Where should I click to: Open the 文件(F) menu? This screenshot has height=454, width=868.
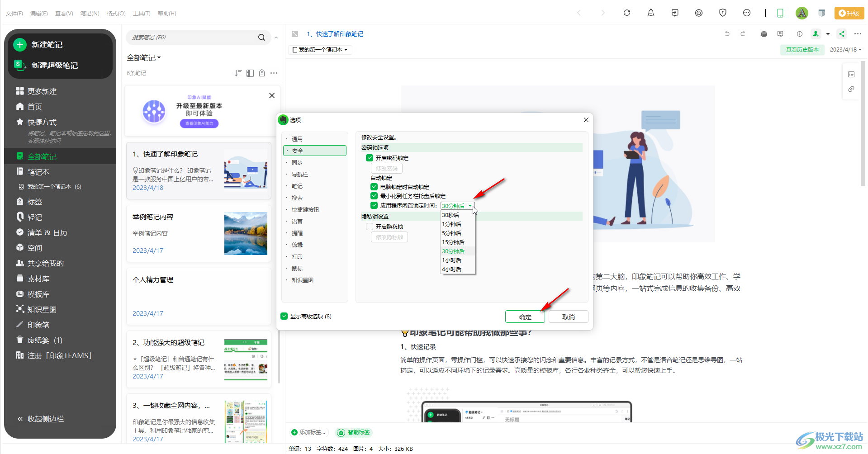(x=14, y=14)
